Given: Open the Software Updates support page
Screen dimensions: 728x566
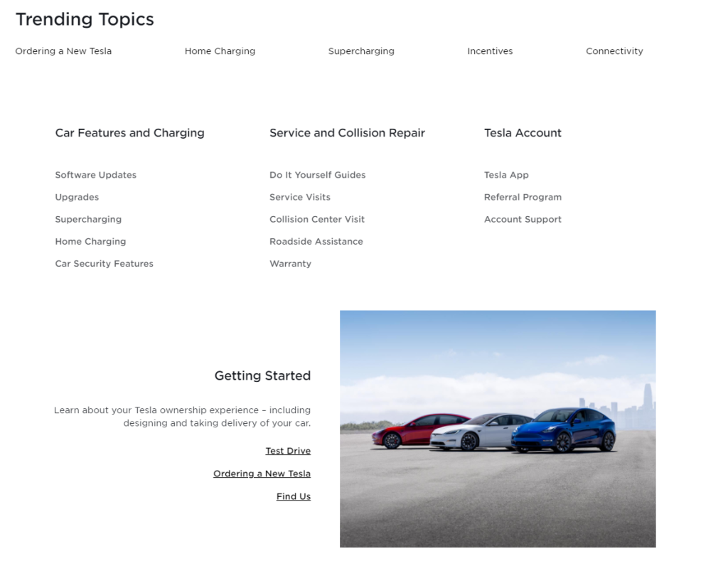Looking at the screenshot, I should pyautogui.click(x=95, y=175).
